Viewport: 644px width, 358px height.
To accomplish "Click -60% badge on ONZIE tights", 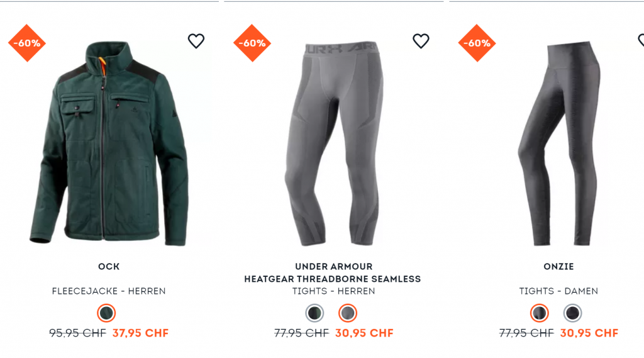I will [477, 43].
